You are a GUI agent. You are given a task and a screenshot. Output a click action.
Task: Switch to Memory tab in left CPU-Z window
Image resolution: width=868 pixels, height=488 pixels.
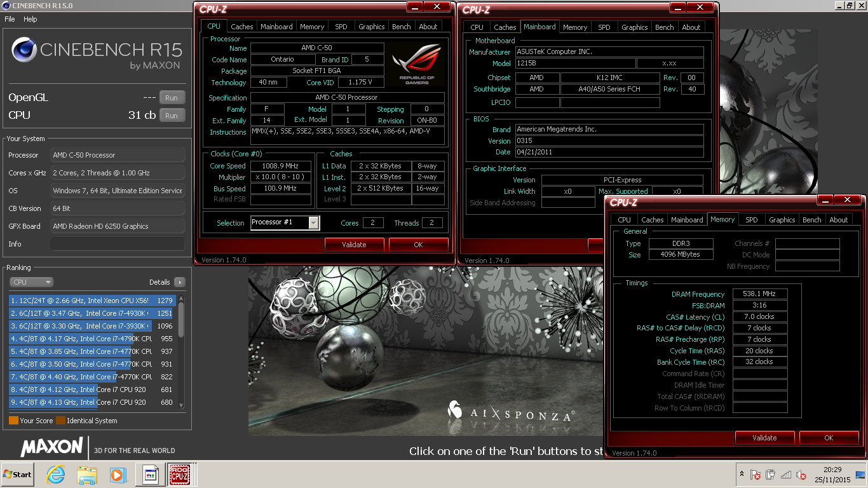point(312,27)
